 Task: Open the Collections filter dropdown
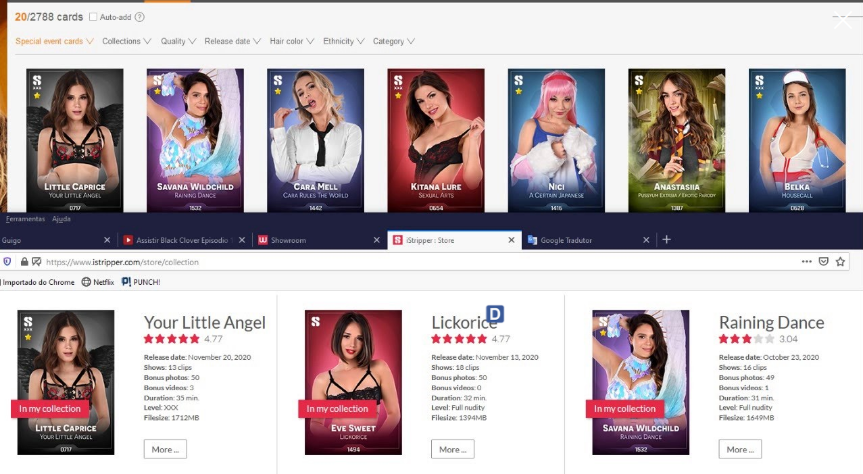click(127, 41)
